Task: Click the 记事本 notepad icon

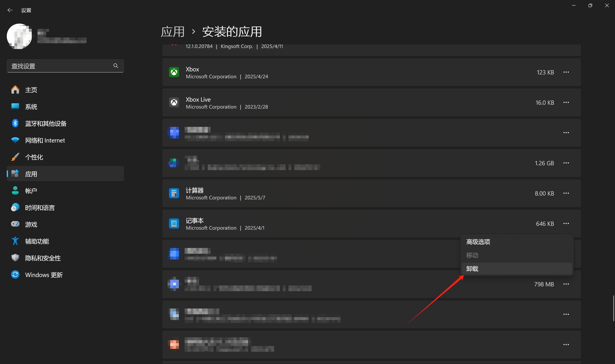Action: 174,223
